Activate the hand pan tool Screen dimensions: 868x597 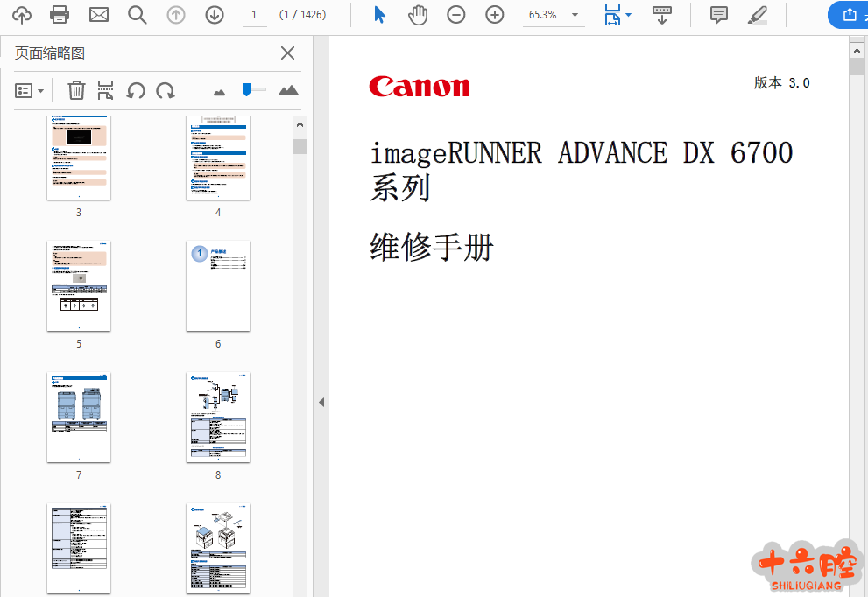418,15
